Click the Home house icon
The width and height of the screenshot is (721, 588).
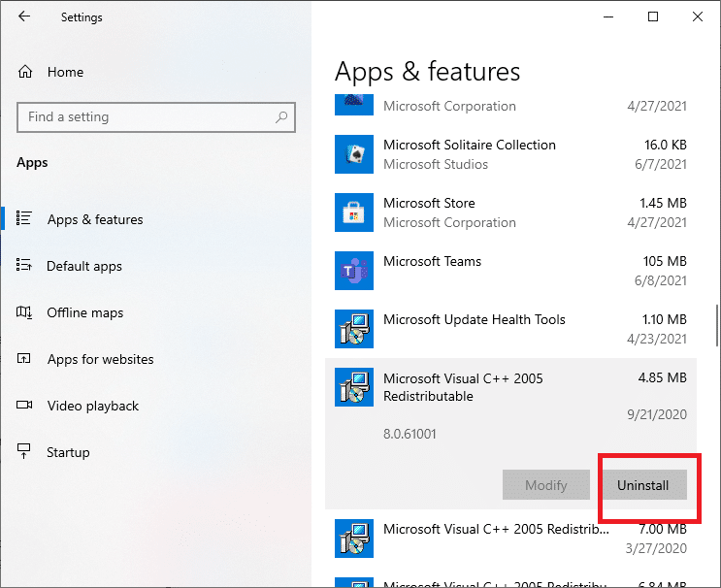pos(25,72)
